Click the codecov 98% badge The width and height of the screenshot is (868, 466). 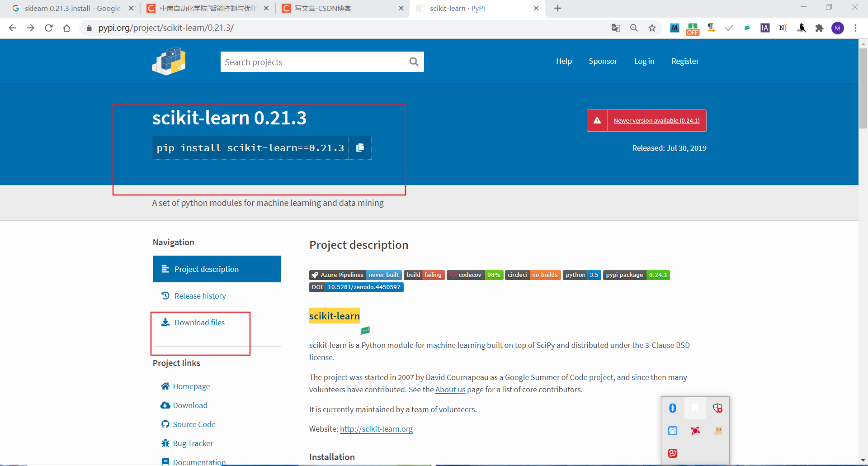coord(475,275)
